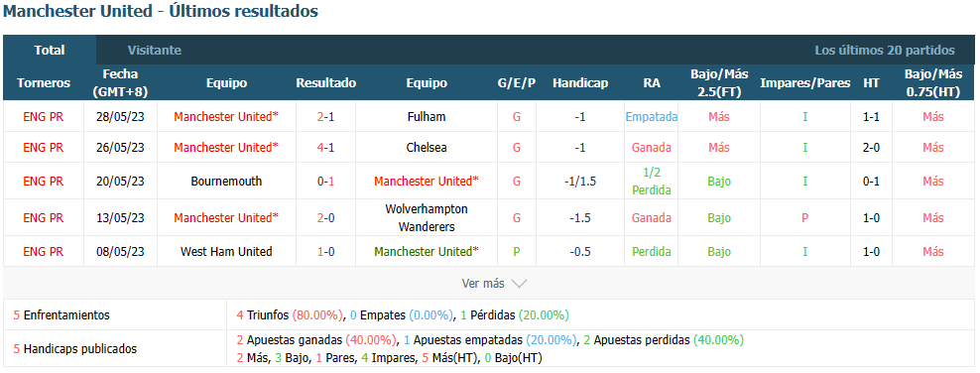Viewport: 980px width, 373px height.
Task: Click the 4-1 result versus Chelsea
Action: click(x=325, y=148)
